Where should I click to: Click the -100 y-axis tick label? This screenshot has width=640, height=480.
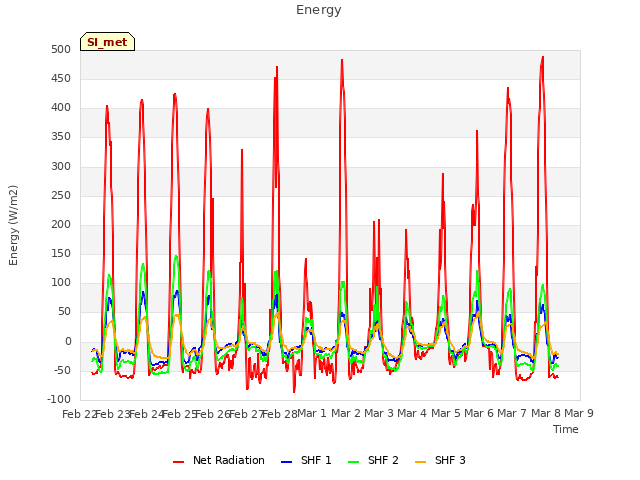tap(59, 399)
